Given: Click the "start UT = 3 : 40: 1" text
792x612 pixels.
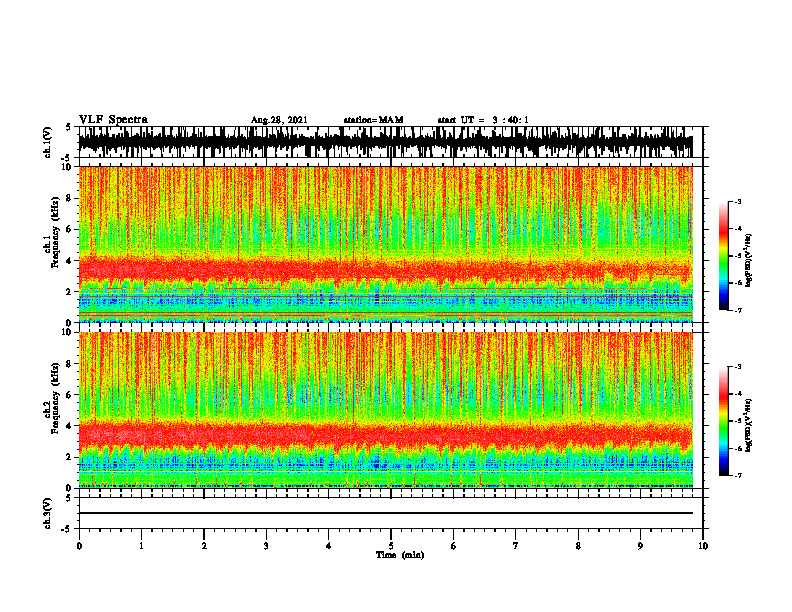Looking at the screenshot, I should pos(483,120).
